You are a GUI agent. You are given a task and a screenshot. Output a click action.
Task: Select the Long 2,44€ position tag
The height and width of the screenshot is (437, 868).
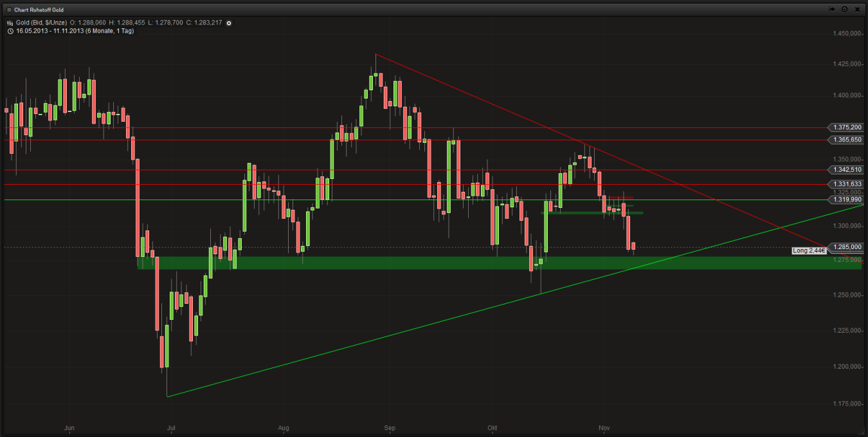pyautogui.click(x=808, y=251)
